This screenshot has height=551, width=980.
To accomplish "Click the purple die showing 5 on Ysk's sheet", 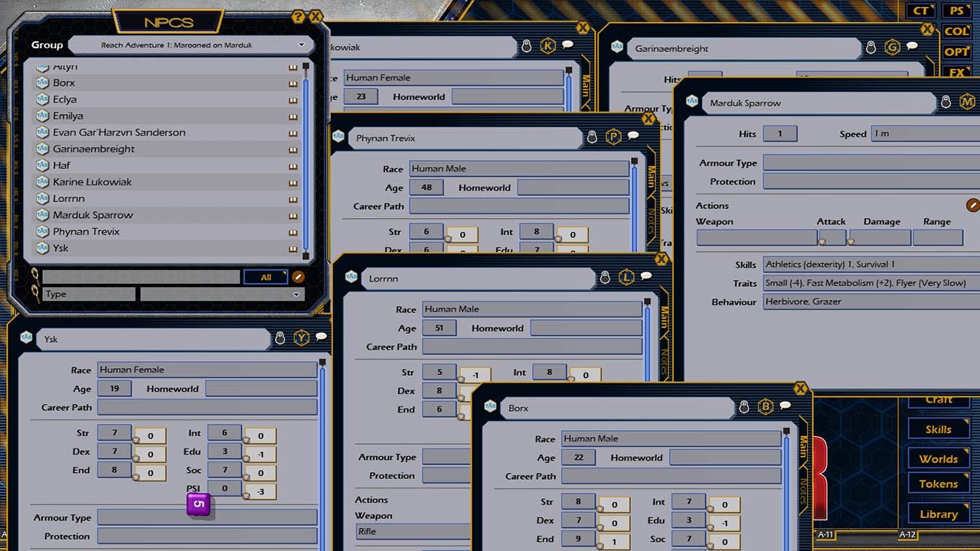I will pyautogui.click(x=198, y=504).
